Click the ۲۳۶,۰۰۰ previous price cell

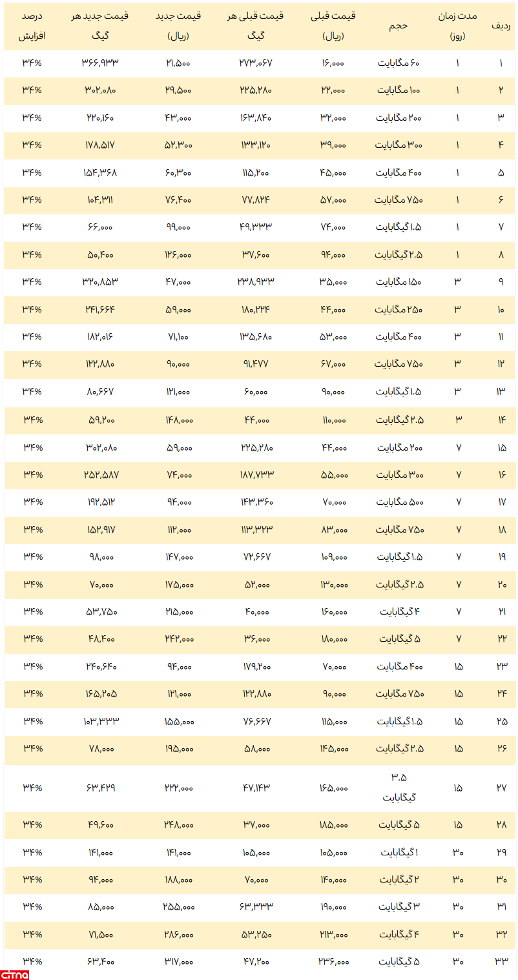coord(333,961)
